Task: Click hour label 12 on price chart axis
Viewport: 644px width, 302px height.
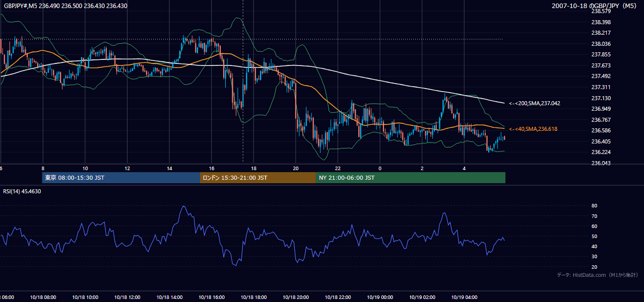Action: [127, 168]
